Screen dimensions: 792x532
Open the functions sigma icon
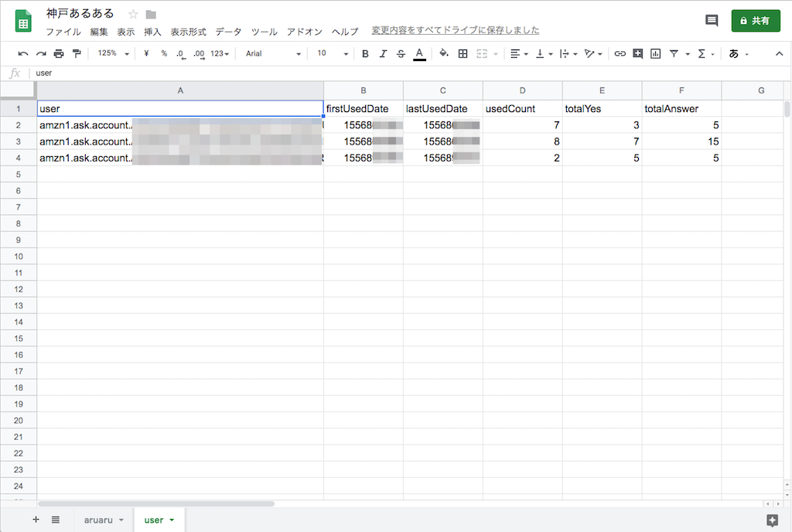(702, 53)
